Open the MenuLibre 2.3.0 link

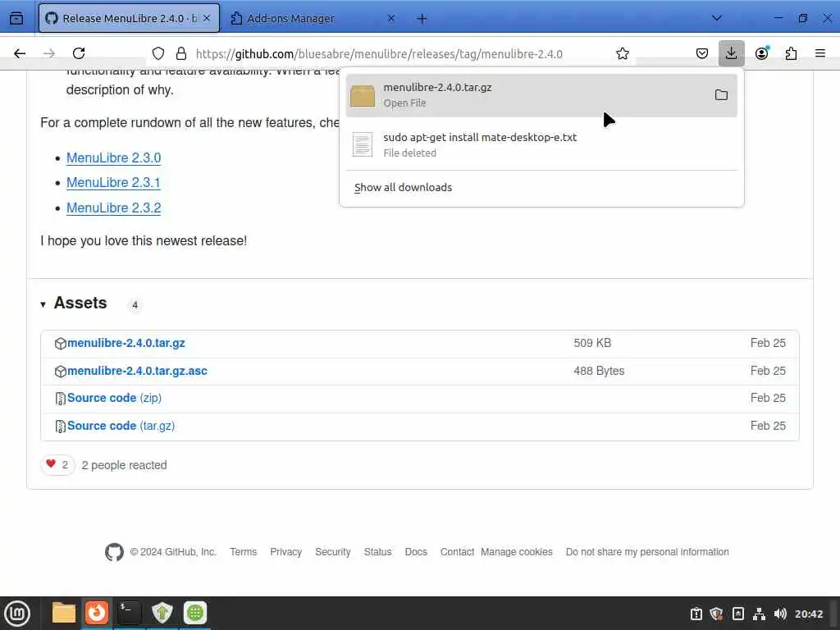[x=113, y=157]
